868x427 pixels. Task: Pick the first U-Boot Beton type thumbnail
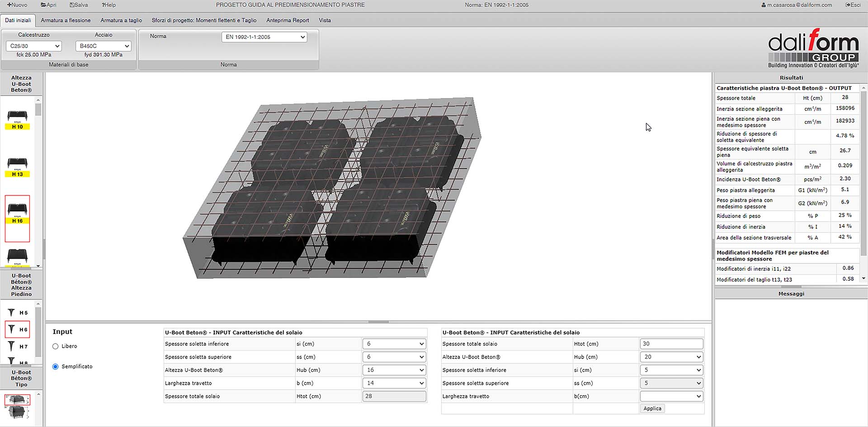17,399
